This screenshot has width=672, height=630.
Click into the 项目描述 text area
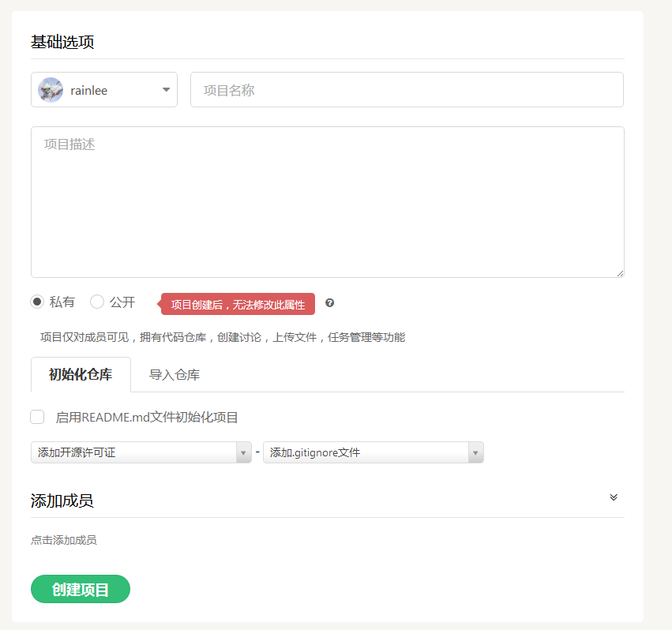click(328, 202)
